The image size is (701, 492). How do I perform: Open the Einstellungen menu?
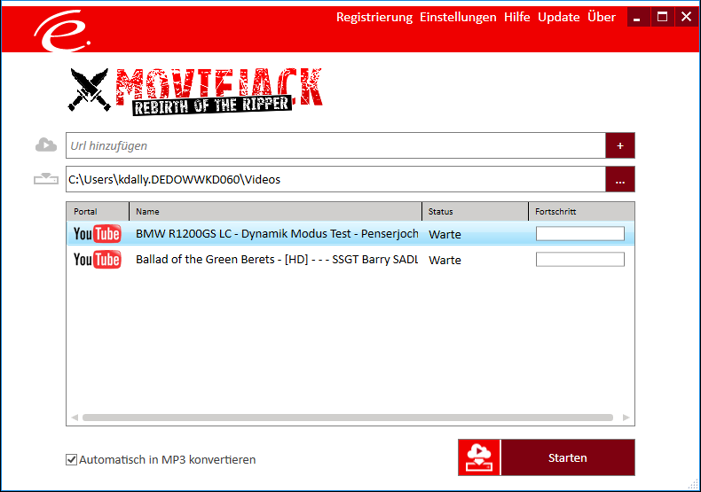coord(458,17)
